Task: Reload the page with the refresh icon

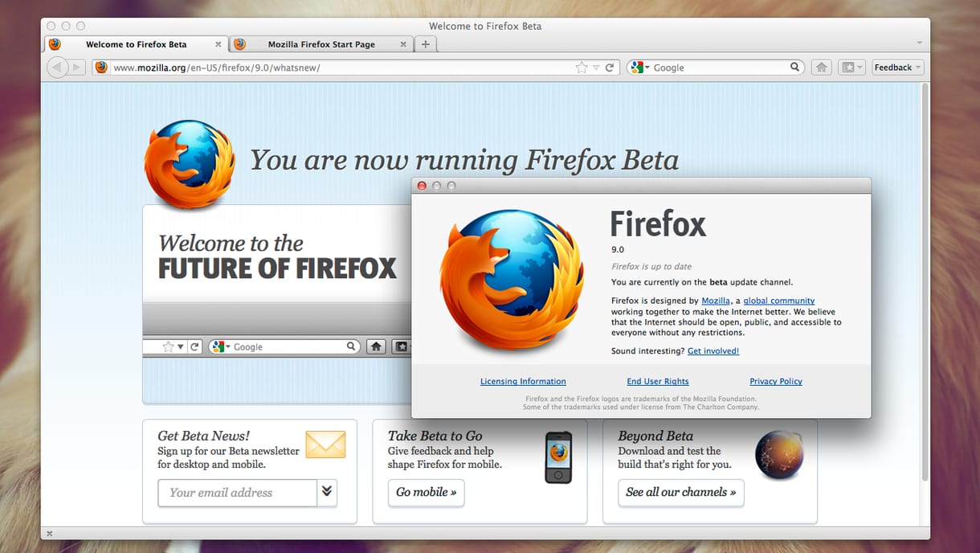Action: pos(610,68)
